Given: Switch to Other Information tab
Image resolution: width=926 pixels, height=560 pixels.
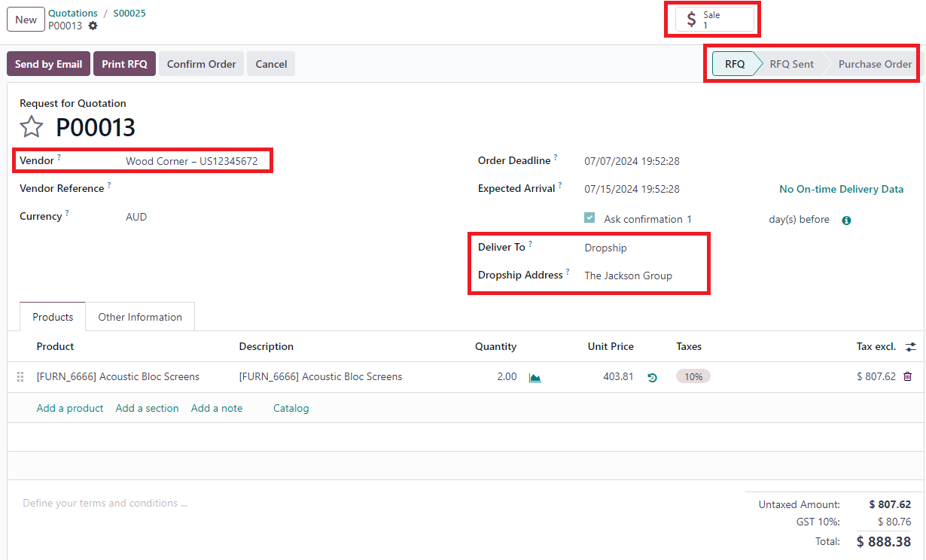Looking at the screenshot, I should pyautogui.click(x=140, y=317).
